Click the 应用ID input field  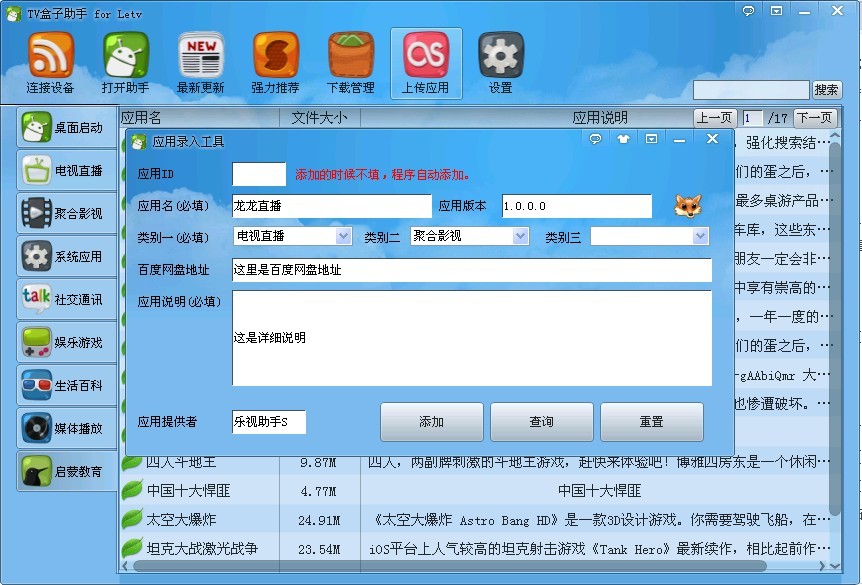tap(259, 174)
